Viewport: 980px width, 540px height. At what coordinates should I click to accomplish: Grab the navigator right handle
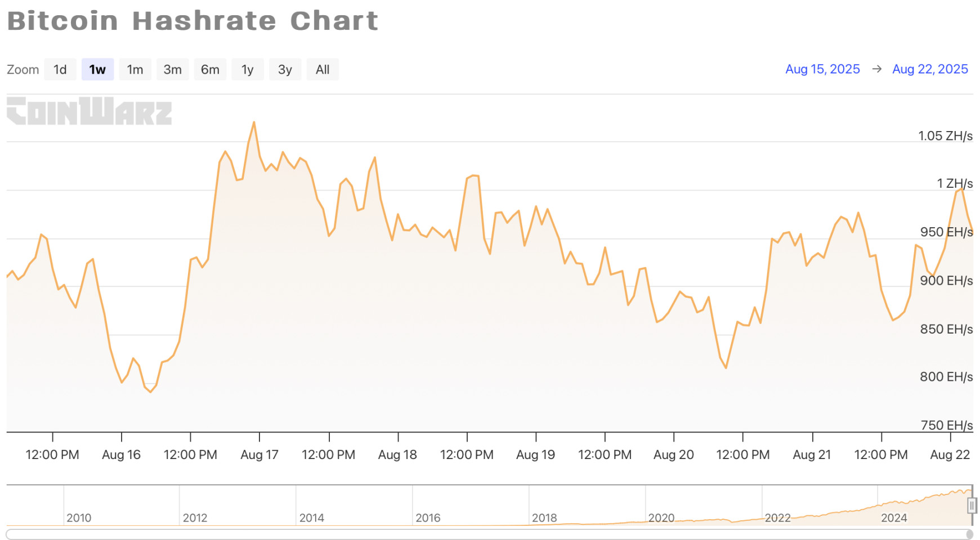point(972,506)
